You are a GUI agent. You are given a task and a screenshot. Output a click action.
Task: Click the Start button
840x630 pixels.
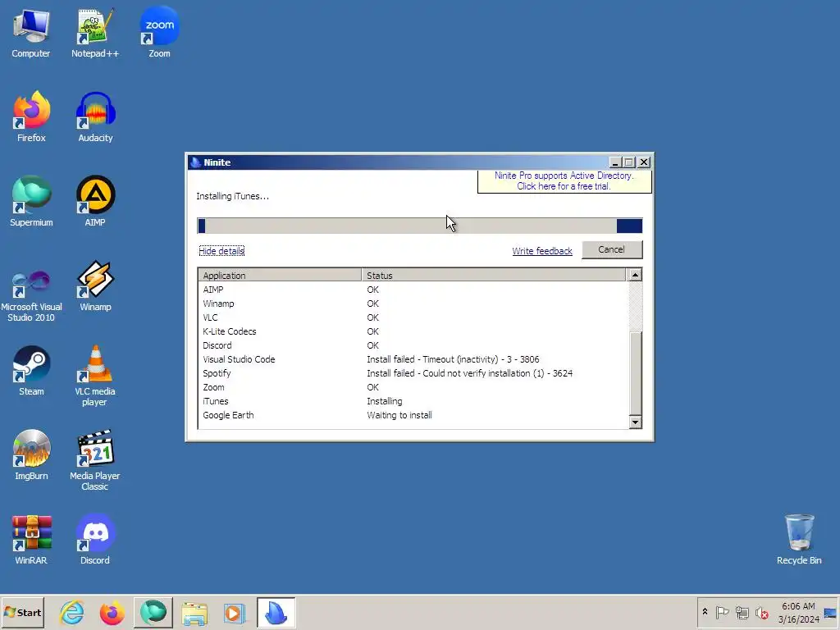[x=22, y=613]
